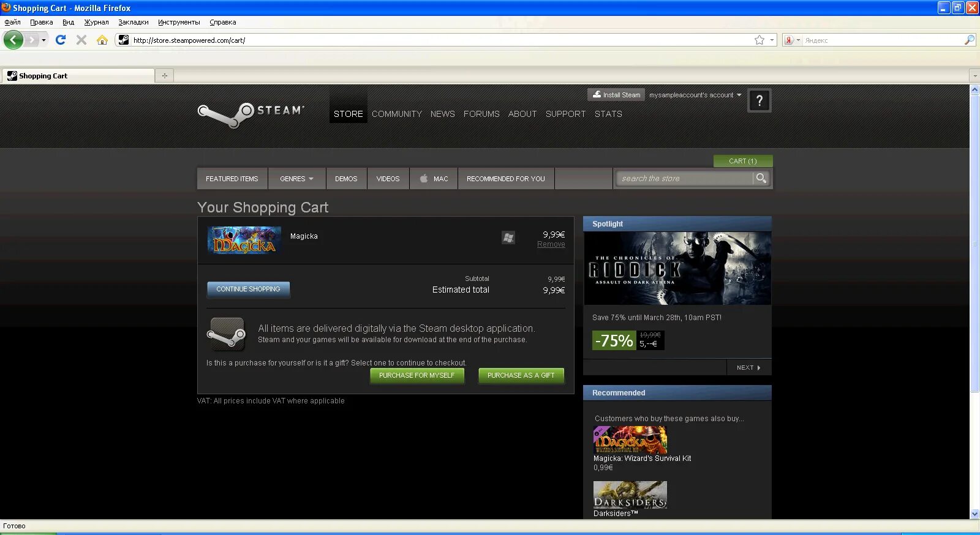This screenshot has height=535, width=980.
Task: Open the CART (1) button
Action: tap(743, 161)
